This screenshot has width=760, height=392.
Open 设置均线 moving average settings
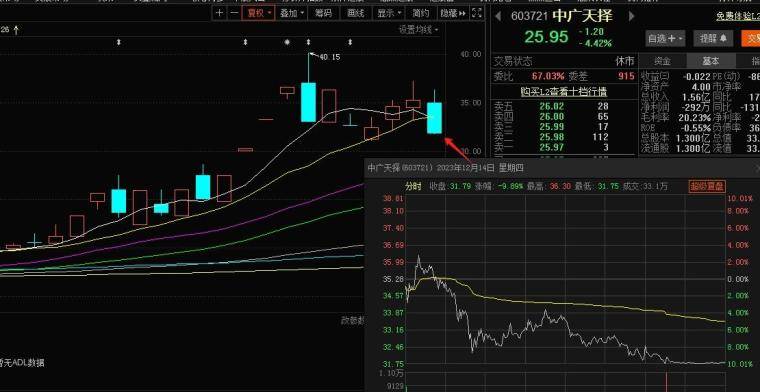coord(418,30)
